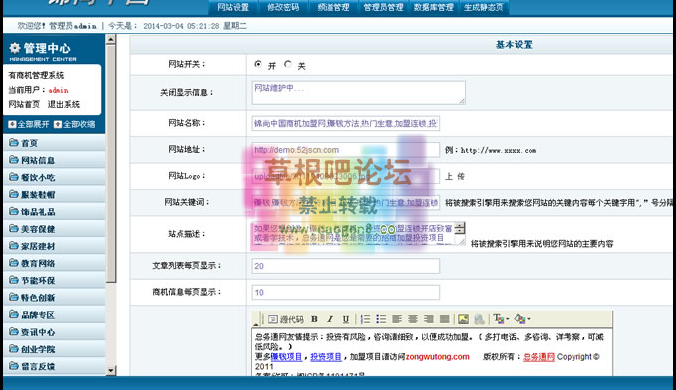This screenshot has width=676, height=390.
Task: Expand the 品牌专区 sidebar folder
Action: click(x=54, y=315)
